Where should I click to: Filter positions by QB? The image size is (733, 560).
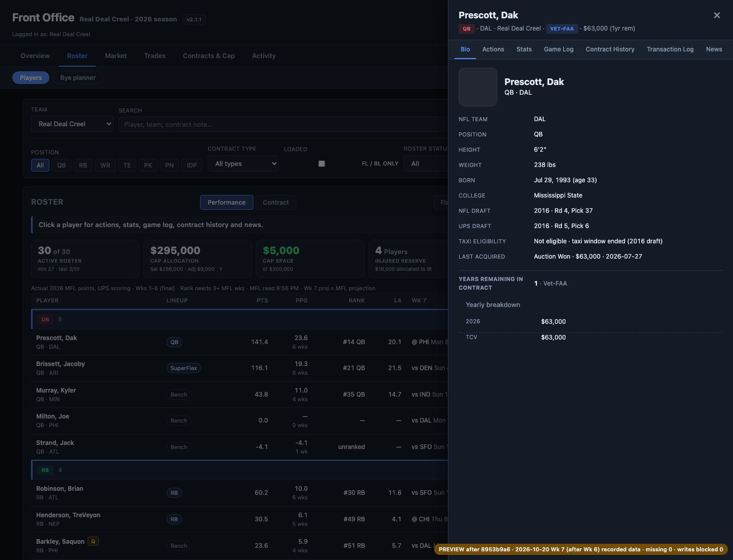tap(62, 165)
